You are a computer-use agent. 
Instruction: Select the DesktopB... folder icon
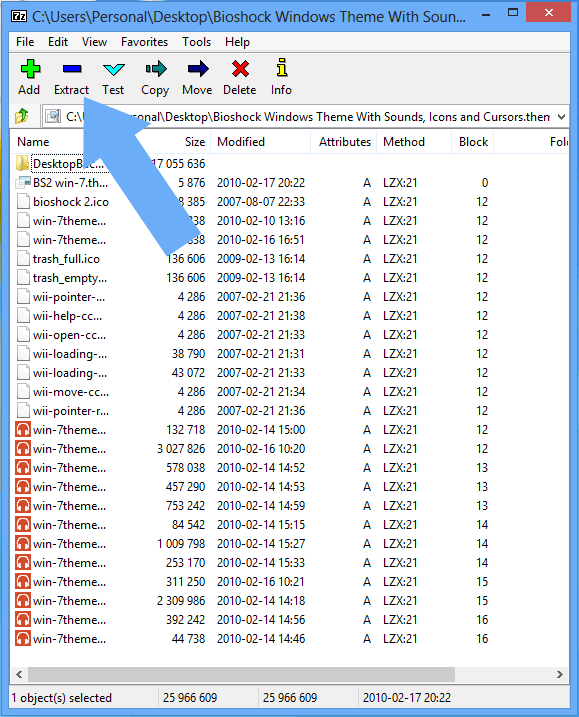tap(22, 163)
